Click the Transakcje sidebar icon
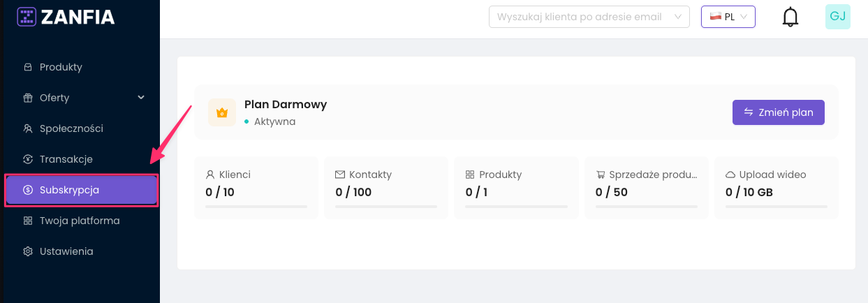Screen dimensions: 868x303 click(28, 159)
